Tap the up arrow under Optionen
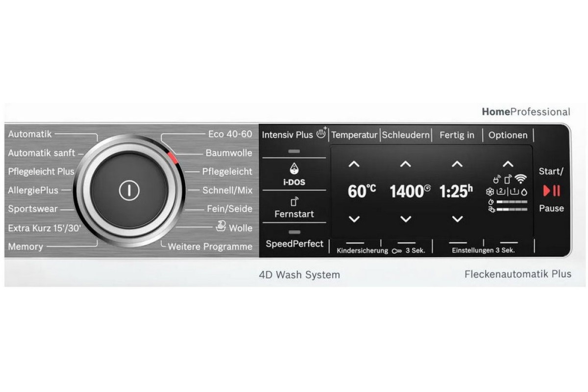 [x=508, y=165]
